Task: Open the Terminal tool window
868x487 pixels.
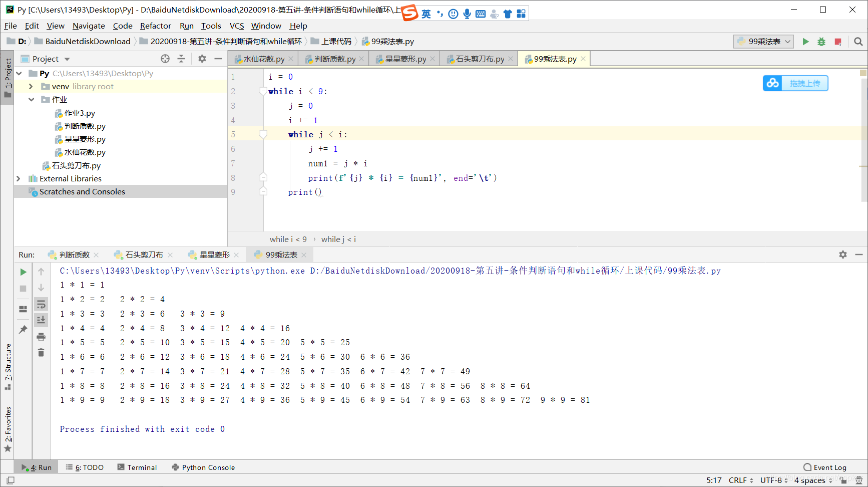Action: [x=137, y=467]
